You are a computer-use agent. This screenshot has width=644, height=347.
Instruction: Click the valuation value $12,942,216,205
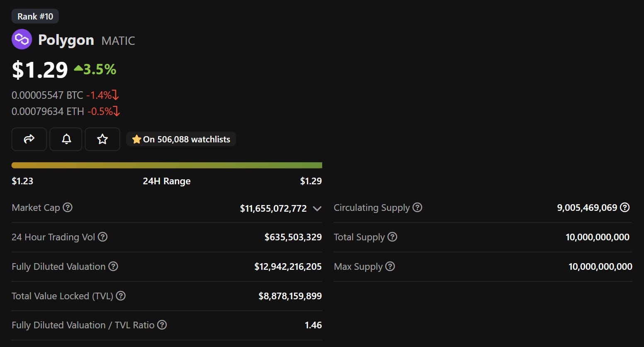coord(288,266)
